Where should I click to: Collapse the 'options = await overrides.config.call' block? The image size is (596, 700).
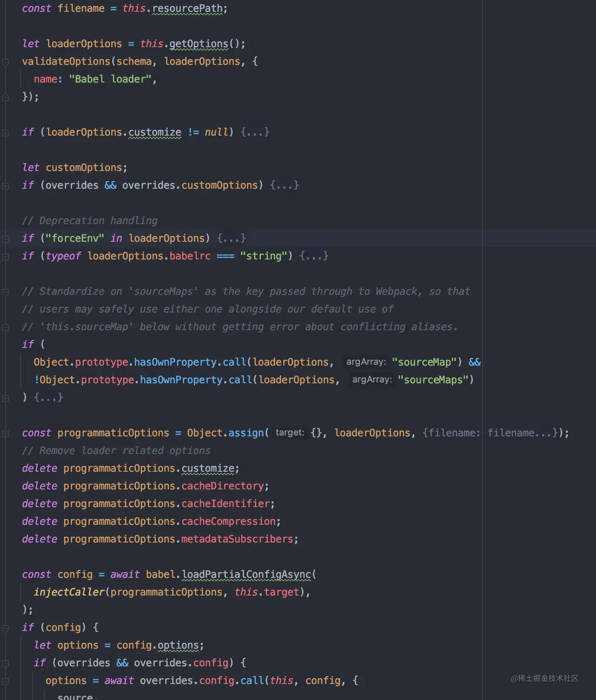coord(5,681)
